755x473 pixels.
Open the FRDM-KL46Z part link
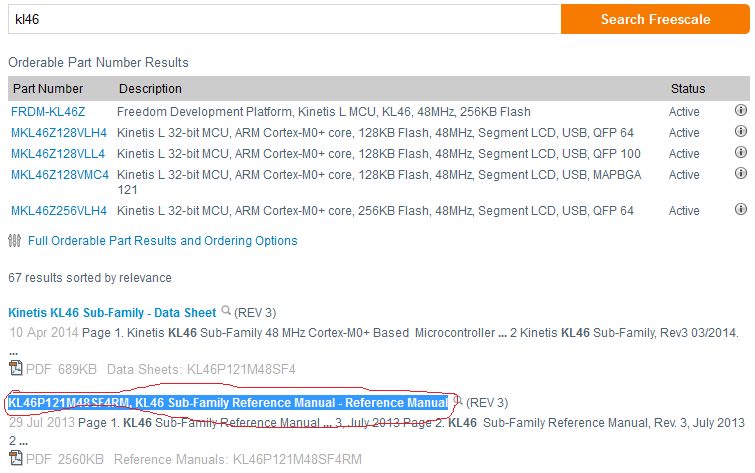pyautogui.click(x=48, y=112)
